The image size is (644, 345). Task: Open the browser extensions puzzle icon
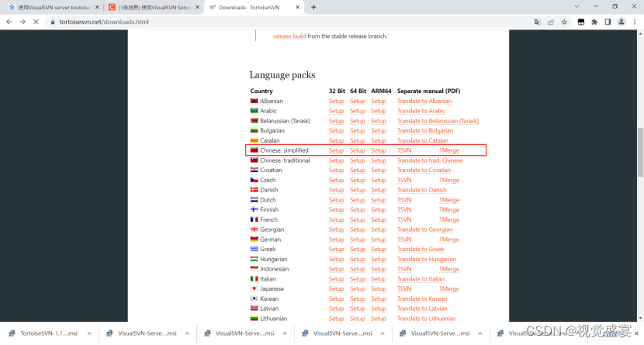pos(594,22)
